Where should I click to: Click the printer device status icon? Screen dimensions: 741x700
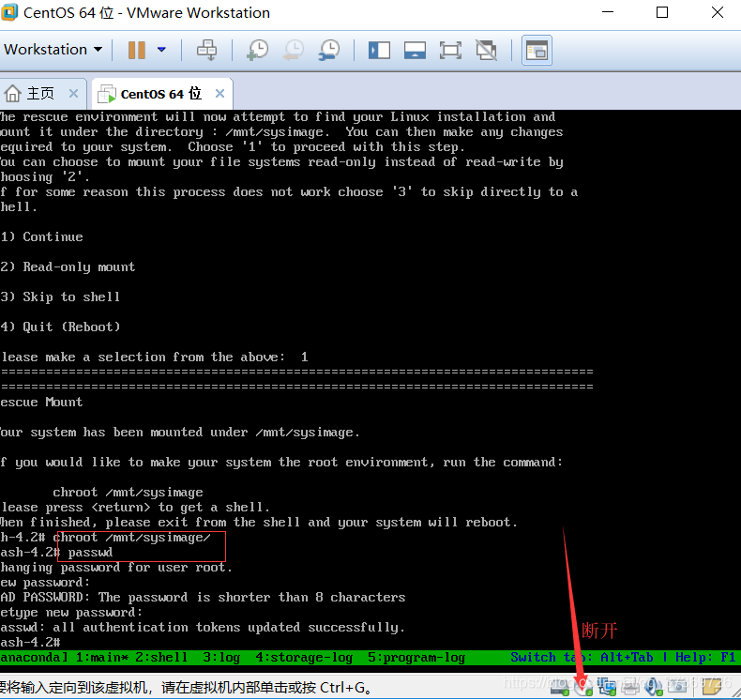tap(630, 687)
